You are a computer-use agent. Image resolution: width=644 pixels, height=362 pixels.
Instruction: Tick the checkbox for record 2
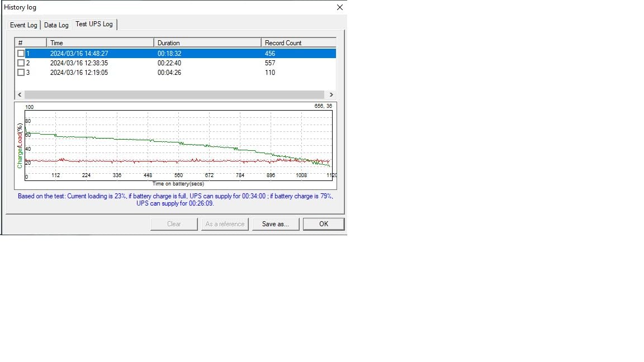click(21, 63)
